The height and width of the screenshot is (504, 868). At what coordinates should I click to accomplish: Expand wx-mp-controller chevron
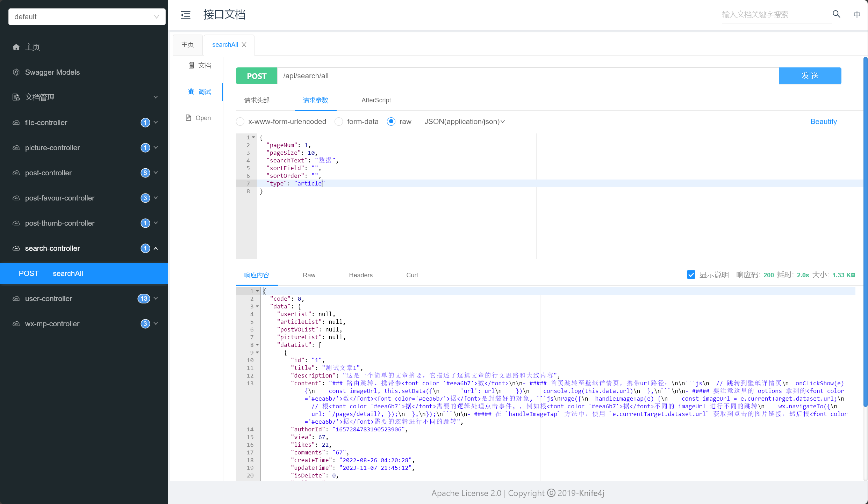156,323
